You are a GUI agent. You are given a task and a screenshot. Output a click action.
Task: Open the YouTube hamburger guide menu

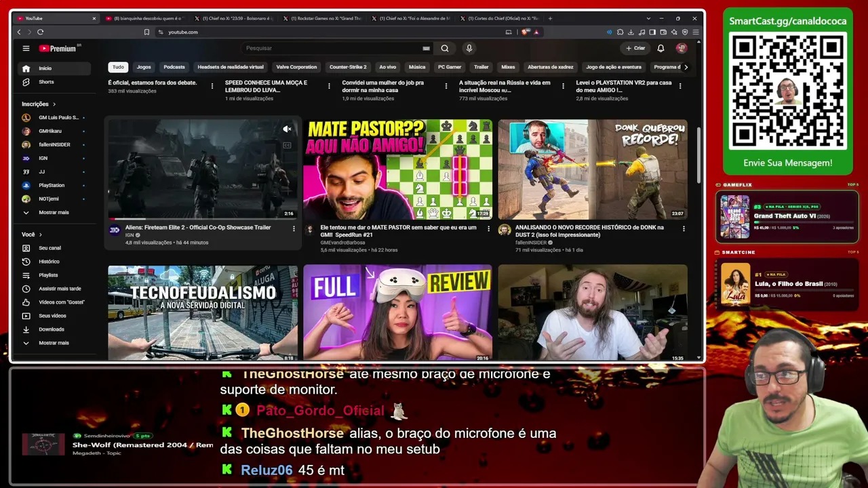point(26,48)
